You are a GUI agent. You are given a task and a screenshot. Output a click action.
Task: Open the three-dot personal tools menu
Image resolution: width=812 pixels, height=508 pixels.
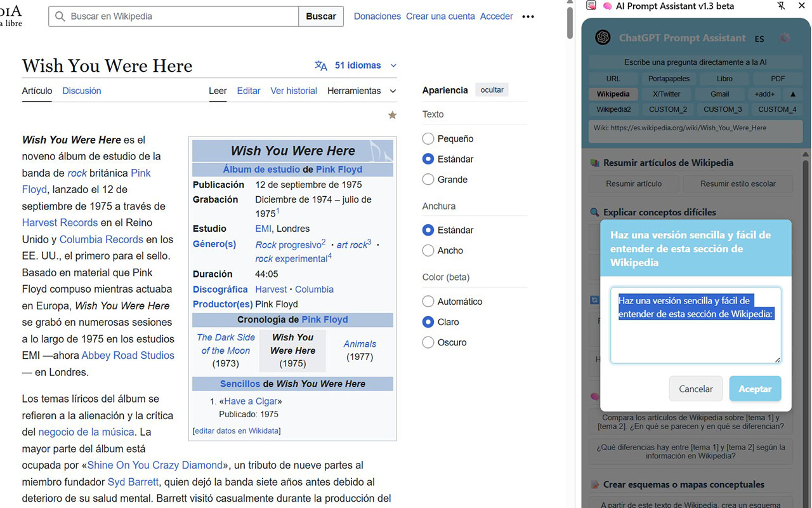[x=528, y=17]
